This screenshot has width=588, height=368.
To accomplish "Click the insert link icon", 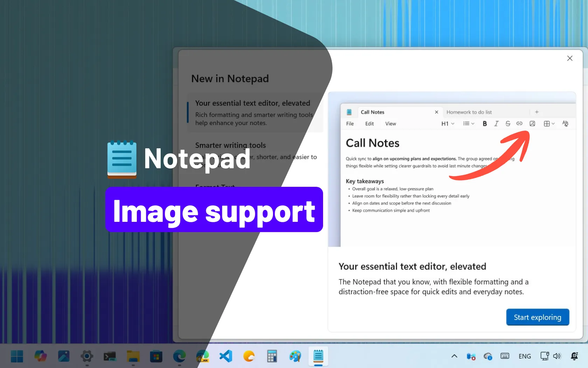I will (x=519, y=123).
